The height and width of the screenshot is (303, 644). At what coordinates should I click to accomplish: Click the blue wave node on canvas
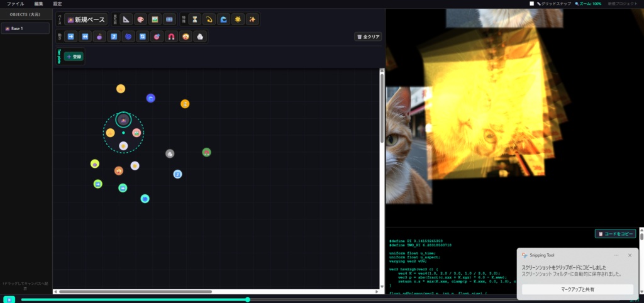[151, 98]
